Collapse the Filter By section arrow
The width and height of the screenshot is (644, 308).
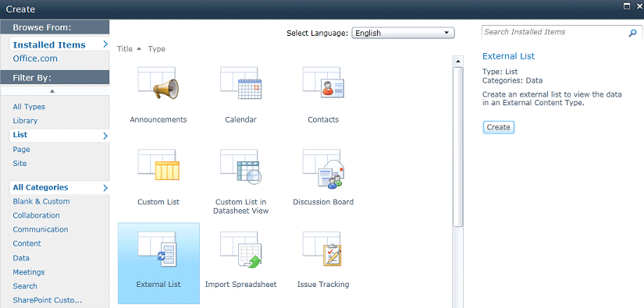[x=52, y=91]
